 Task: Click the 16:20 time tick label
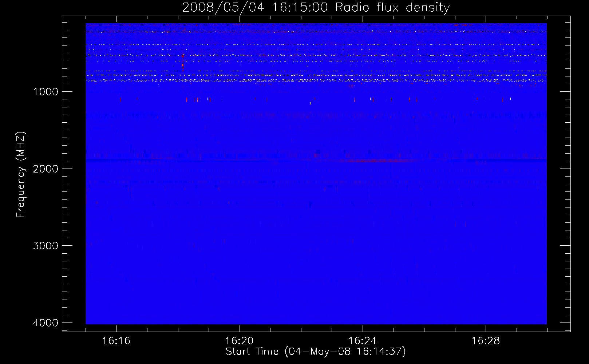pyautogui.click(x=240, y=341)
